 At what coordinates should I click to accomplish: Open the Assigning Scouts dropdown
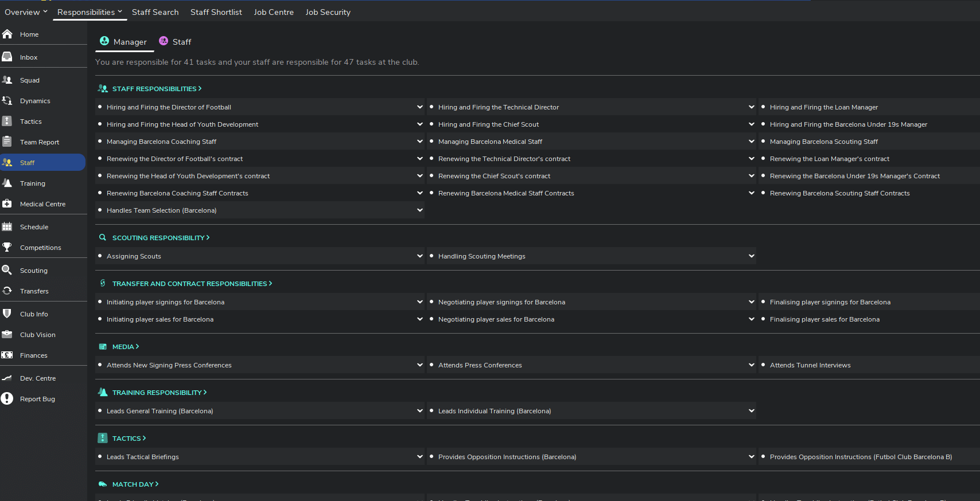420,256
